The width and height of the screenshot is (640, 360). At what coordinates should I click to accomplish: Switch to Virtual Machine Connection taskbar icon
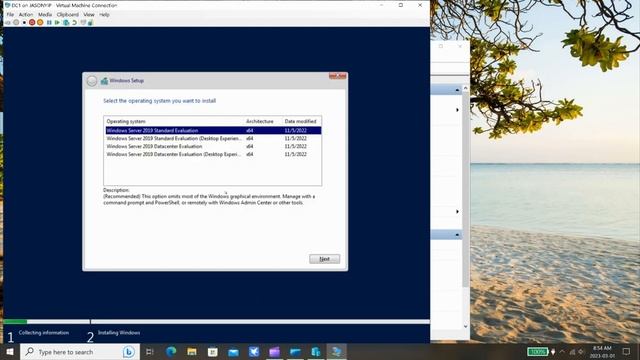click(x=337, y=351)
